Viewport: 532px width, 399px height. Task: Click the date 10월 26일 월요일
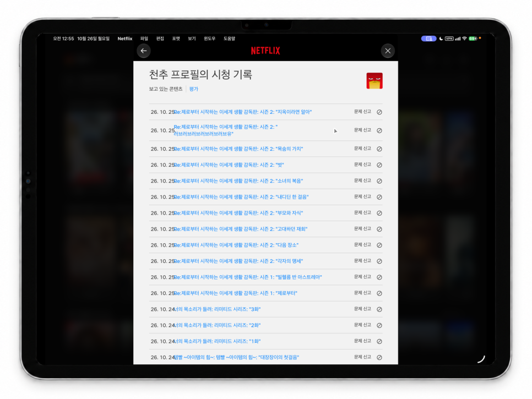coord(93,39)
